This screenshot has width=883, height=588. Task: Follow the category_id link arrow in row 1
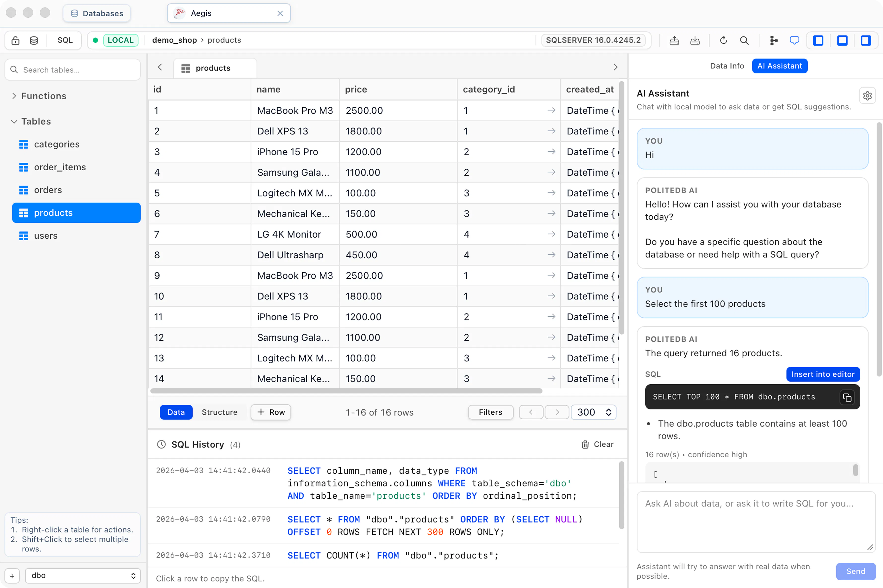(x=551, y=111)
